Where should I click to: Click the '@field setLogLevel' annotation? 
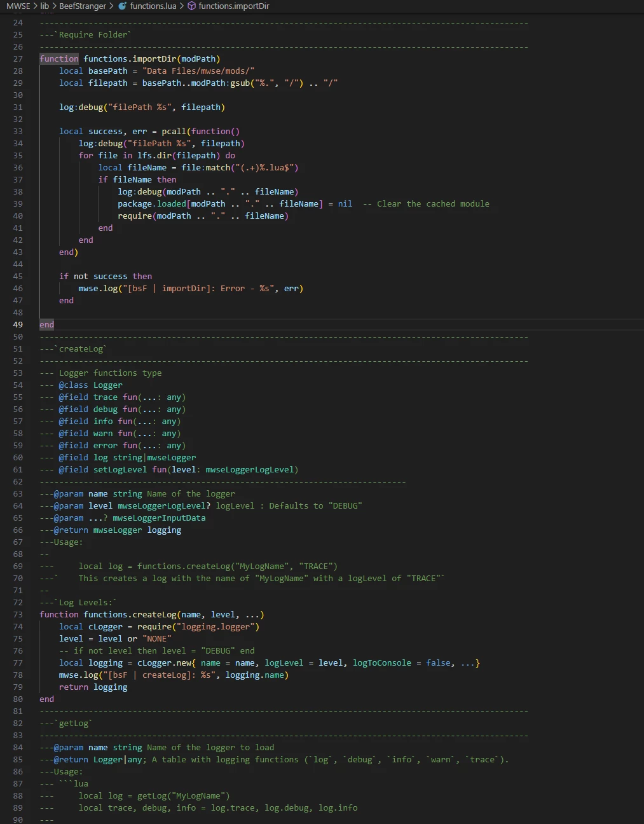coord(103,470)
